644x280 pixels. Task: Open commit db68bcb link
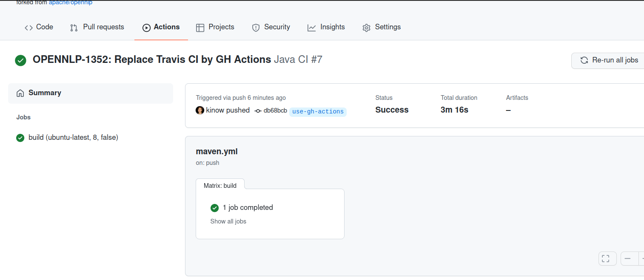point(275,110)
